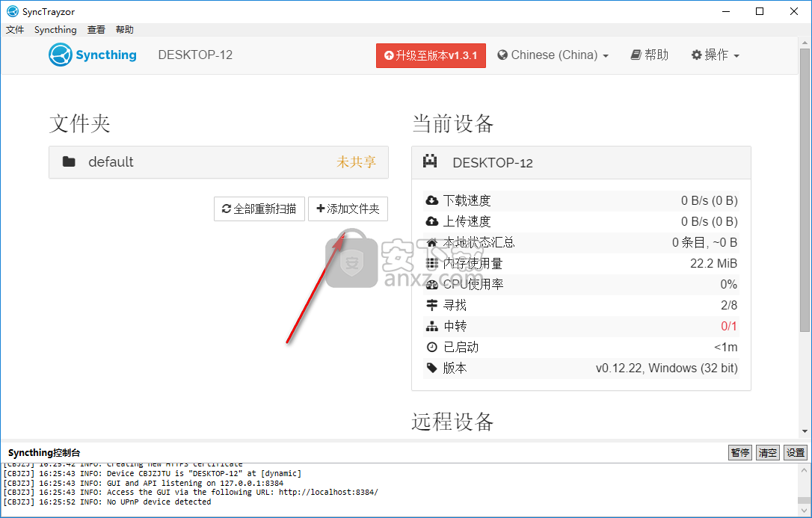Click the signpost icon beside 寻找
Screen dimensions: 812x518
coord(432,305)
